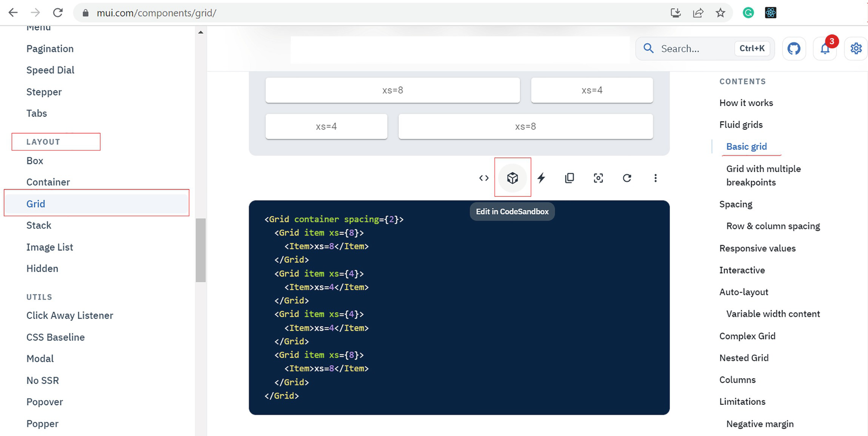Reload the page in the browser
This screenshot has height=436, width=868.
point(58,13)
